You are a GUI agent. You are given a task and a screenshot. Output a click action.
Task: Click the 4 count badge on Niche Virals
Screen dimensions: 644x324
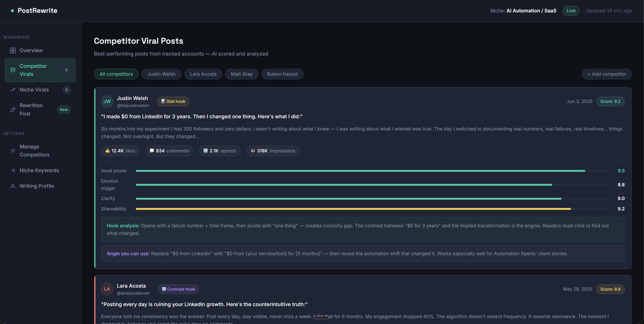pos(67,90)
